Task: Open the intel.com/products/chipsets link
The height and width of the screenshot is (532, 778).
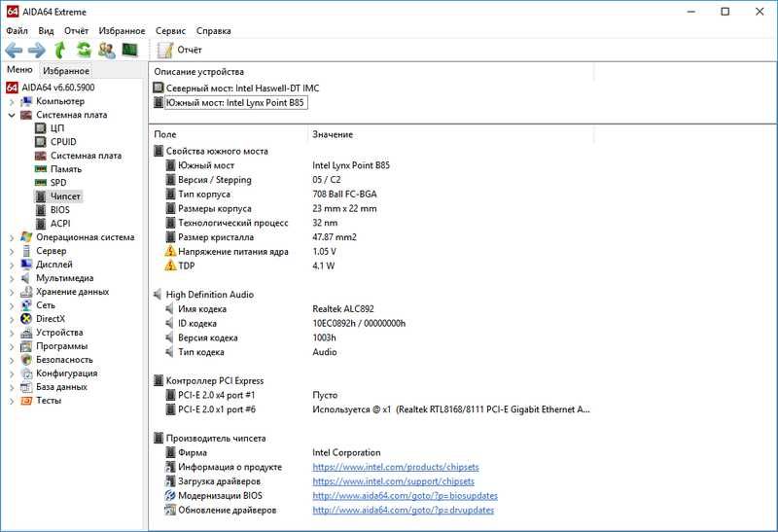Action: pos(396,467)
